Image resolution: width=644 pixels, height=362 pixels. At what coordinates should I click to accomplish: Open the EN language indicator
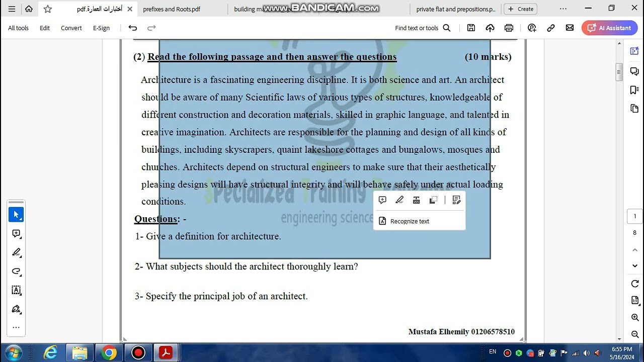pos(493,352)
